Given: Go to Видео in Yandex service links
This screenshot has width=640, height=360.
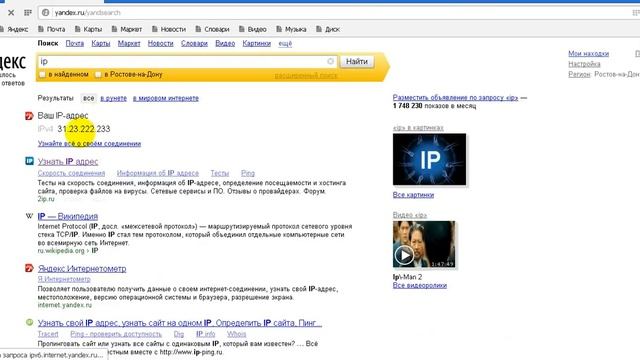Looking at the screenshot, I should 225,43.
